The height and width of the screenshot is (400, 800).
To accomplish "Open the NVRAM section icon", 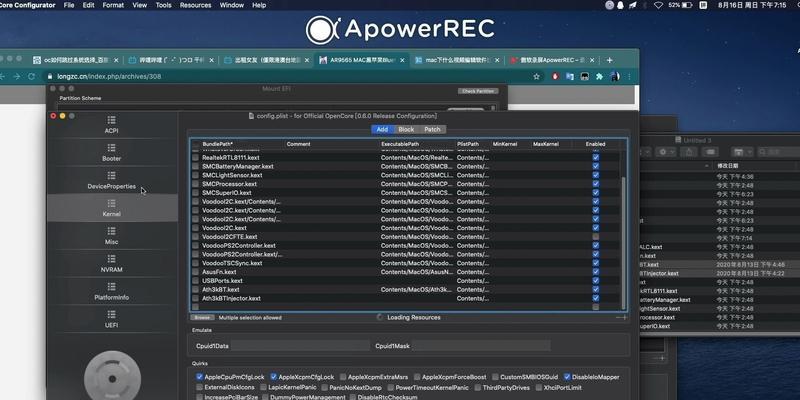I will tap(111, 259).
